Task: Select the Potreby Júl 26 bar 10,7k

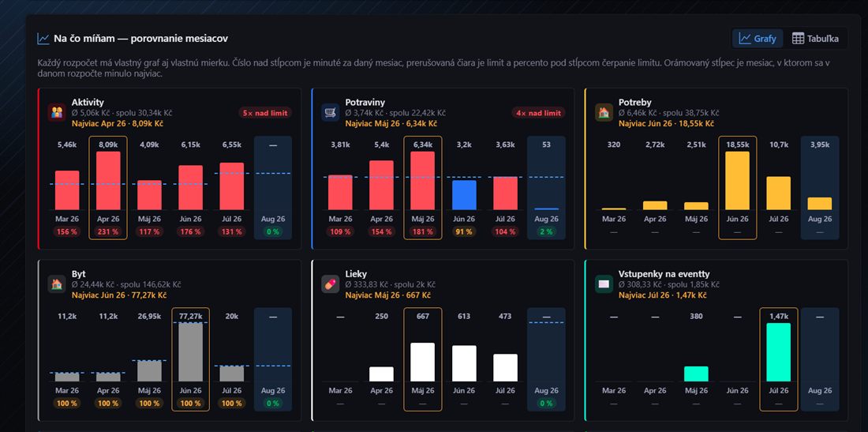Action: click(x=778, y=193)
